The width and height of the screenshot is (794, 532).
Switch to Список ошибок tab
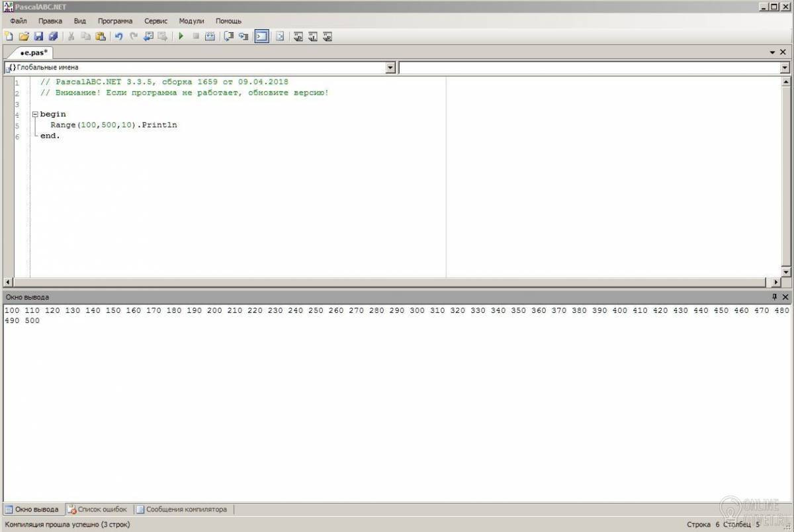(98, 510)
